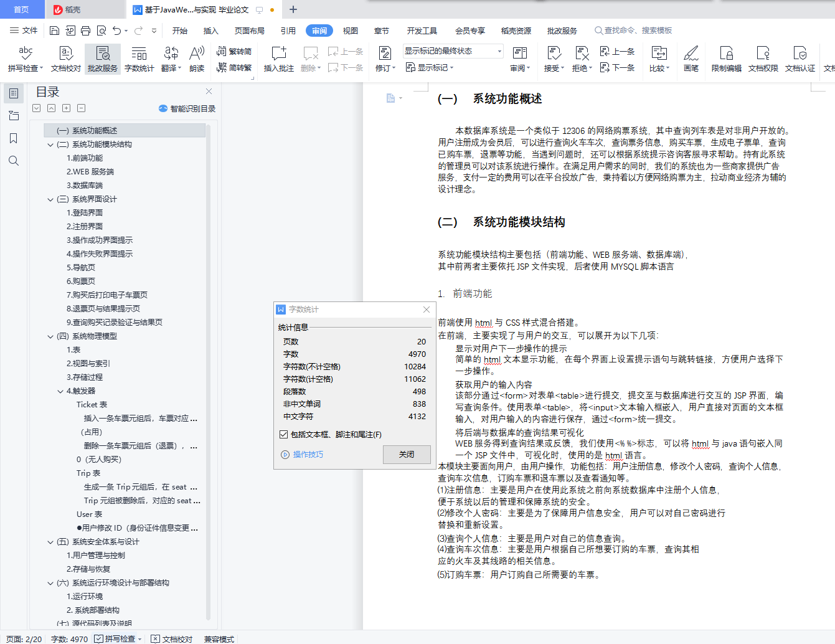Collapse the (五) 系统安全体系与设计 node
Screen dimensions: 835x644
pyautogui.click(x=50, y=542)
